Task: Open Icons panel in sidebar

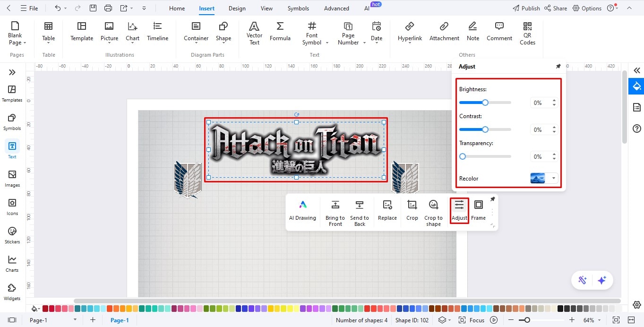Action: point(12,207)
